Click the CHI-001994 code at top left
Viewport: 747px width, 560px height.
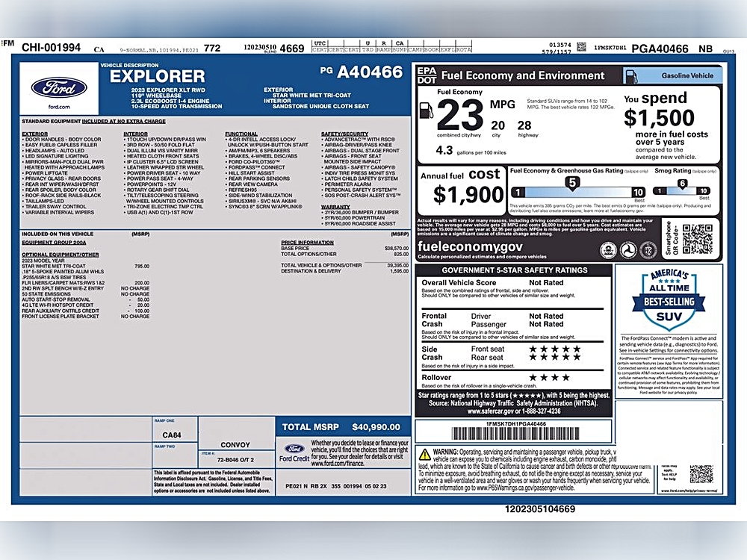point(52,47)
